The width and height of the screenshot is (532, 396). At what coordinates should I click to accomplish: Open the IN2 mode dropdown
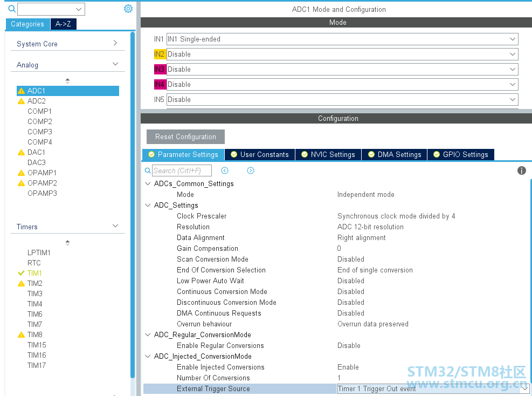tap(342, 54)
